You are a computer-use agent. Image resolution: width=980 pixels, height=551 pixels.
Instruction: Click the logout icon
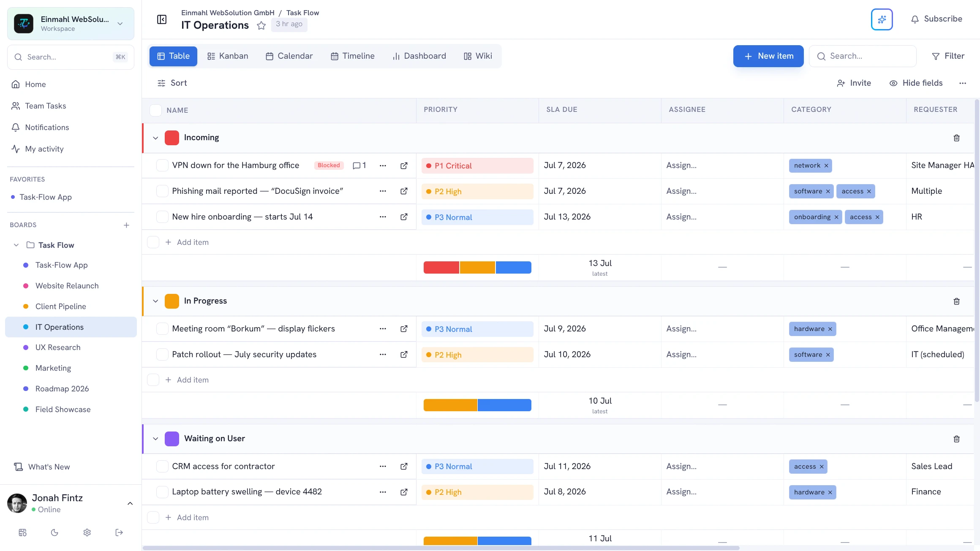point(119,532)
